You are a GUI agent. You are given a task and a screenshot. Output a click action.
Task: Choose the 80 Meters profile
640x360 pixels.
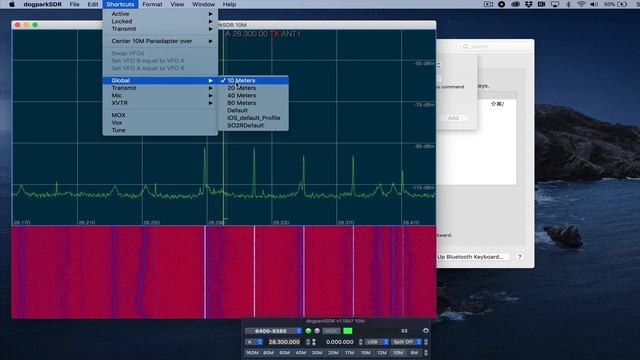(x=253, y=103)
